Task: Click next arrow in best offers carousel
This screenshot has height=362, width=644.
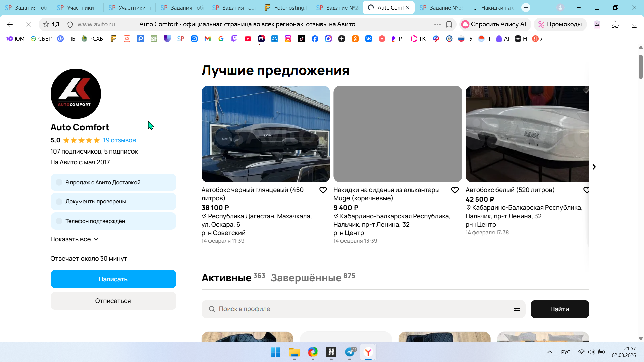Action: tap(594, 167)
